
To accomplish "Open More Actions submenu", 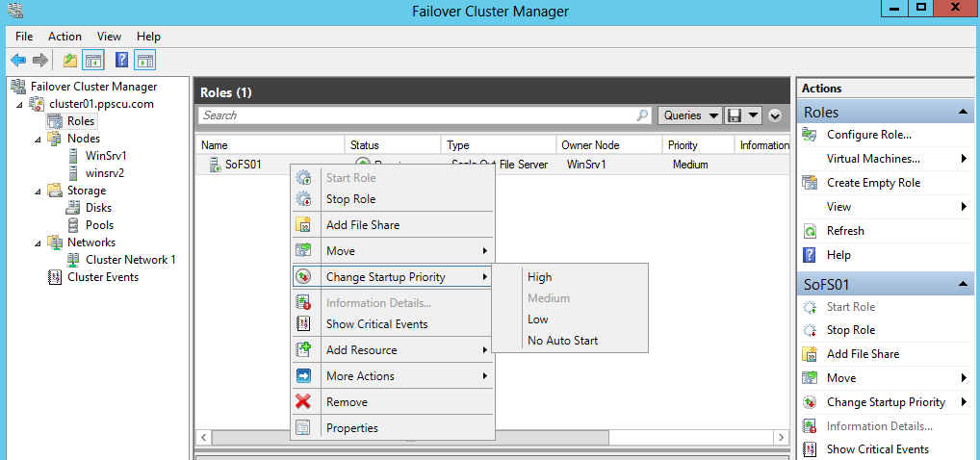I will click(x=393, y=376).
